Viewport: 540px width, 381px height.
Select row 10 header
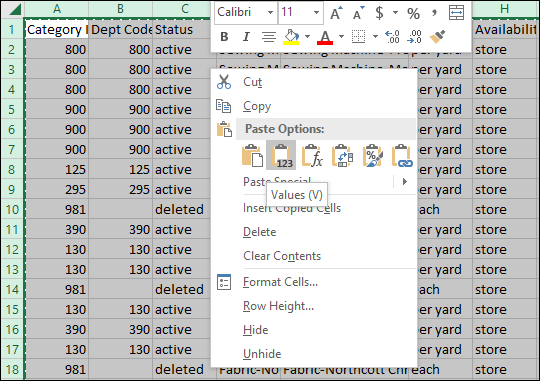coord(12,209)
